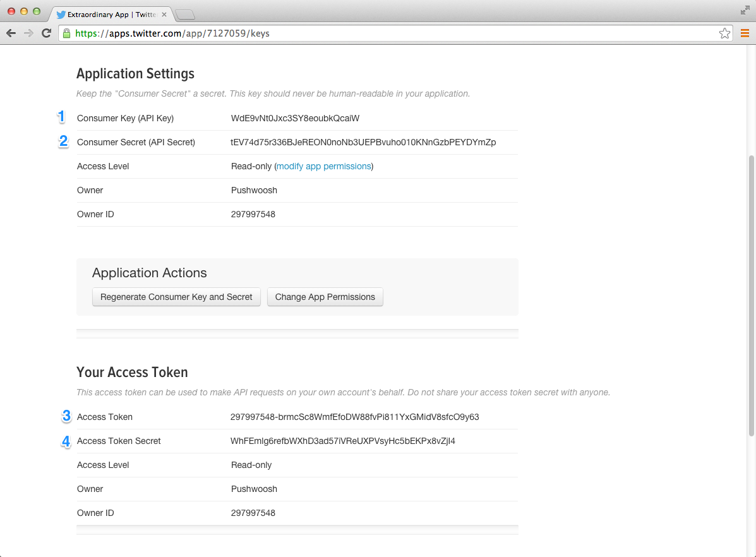Close the Extraordinary App tab
Image resolution: width=756 pixels, height=557 pixels.
point(164,15)
